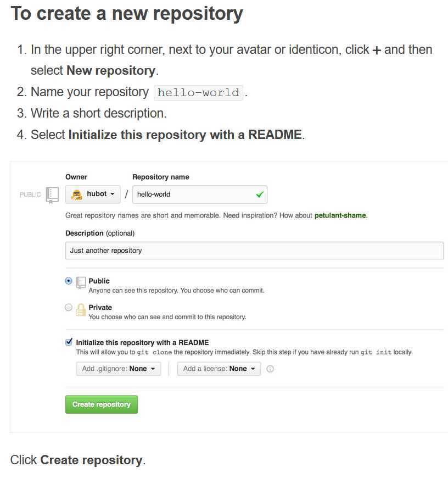Select the Private radio button
The height and width of the screenshot is (478, 448).
(69, 307)
